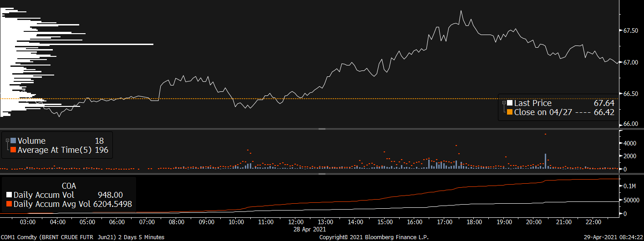Select the Daily Accum Vol label

(44, 195)
